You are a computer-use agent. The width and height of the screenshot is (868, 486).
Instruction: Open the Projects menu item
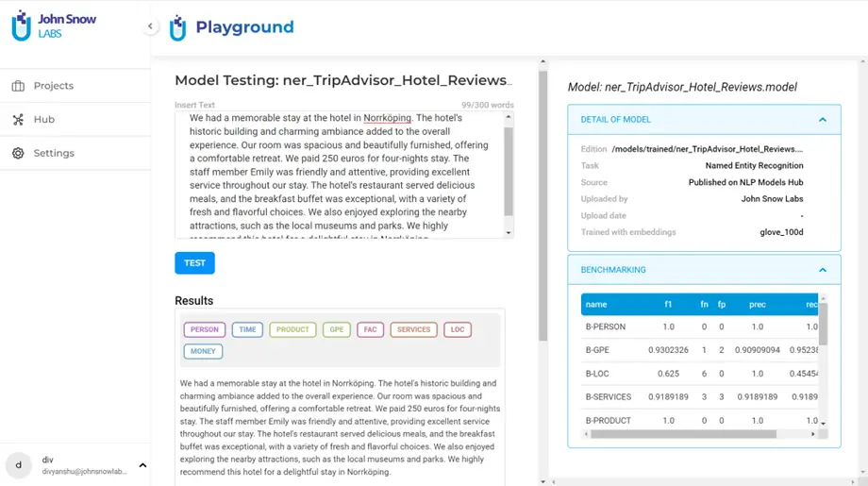(54, 86)
